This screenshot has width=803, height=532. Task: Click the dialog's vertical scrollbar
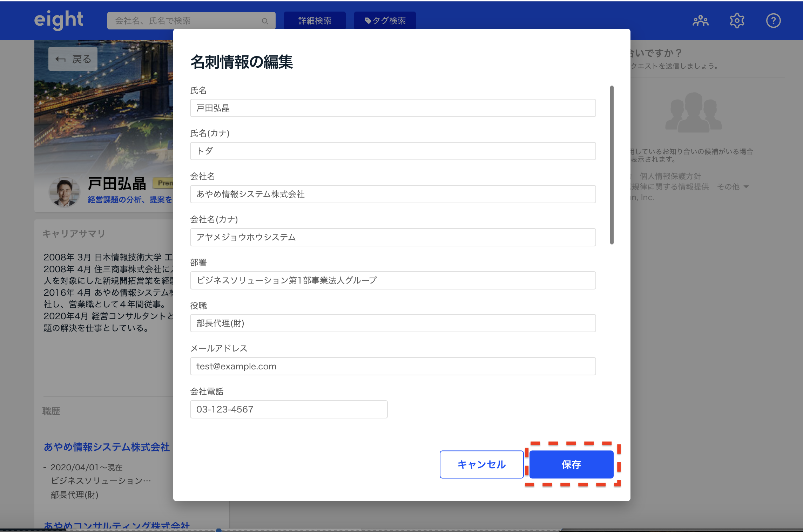click(612, 165)
